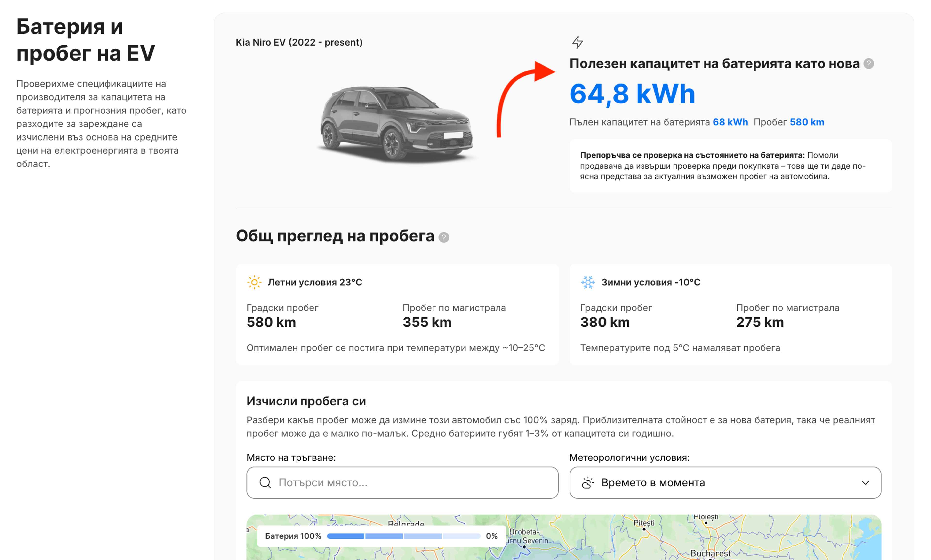Click the 0% label on battery bar
The width and height of the screenshot is (931, 560).
tap(491, 536)
